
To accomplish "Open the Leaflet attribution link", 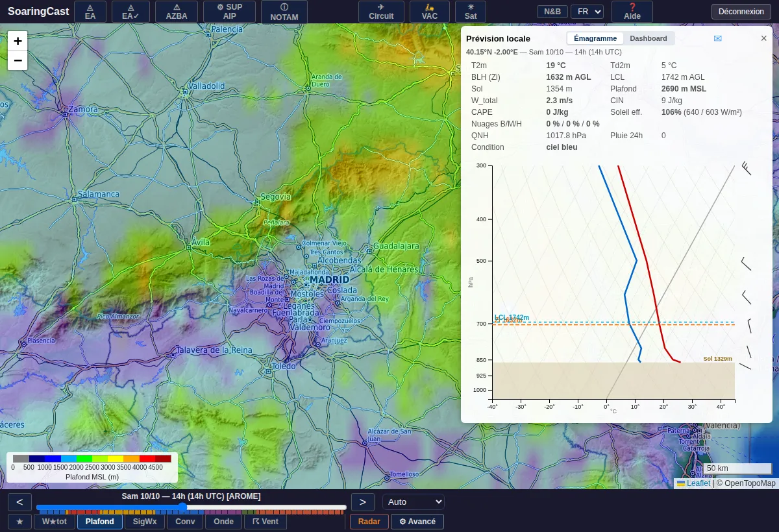I will tap(699, 483).
